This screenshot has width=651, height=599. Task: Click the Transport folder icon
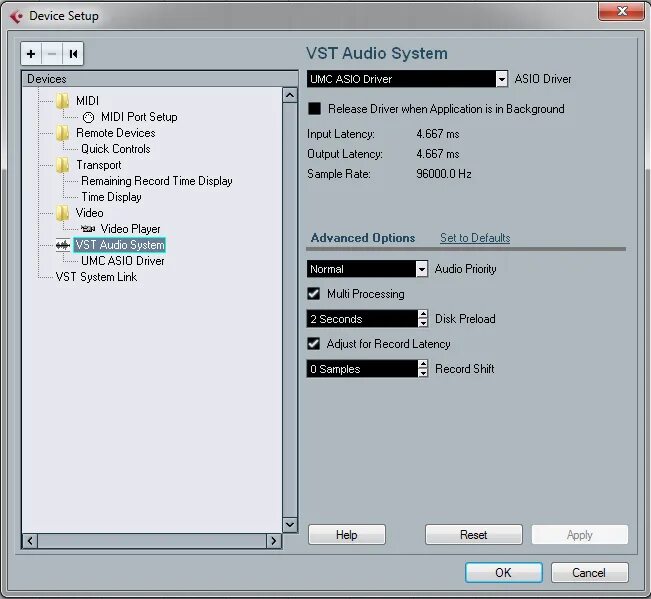pos(63,165)
